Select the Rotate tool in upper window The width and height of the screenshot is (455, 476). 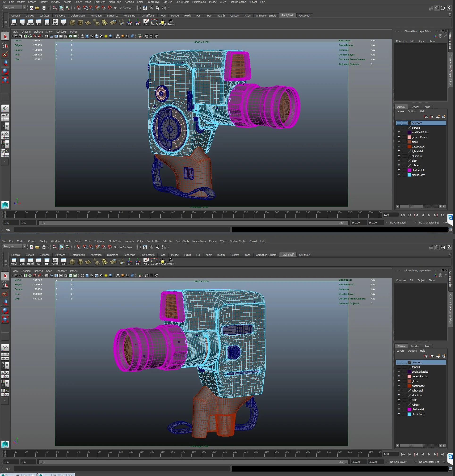coord(5,71)
